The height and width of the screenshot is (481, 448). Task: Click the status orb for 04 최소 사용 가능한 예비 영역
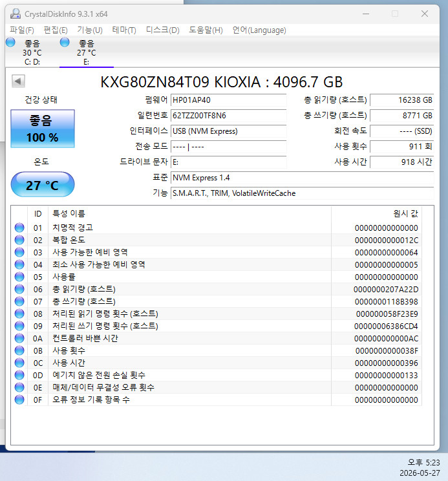coord(19,264)
